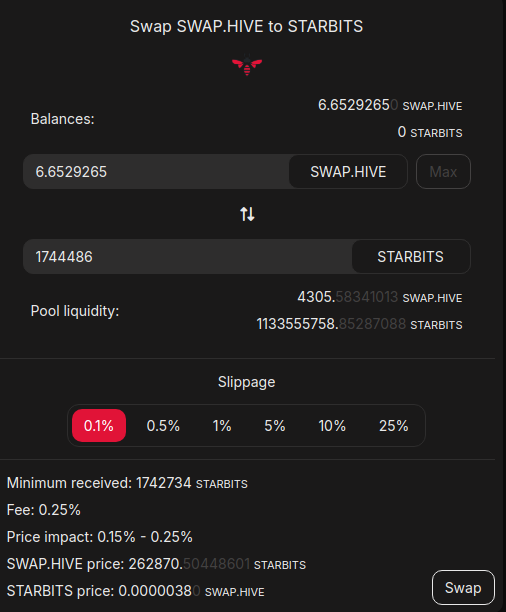506x612 pixels.
Task: Open the SWAP.HIVE token selector
Action: point(348,172)
